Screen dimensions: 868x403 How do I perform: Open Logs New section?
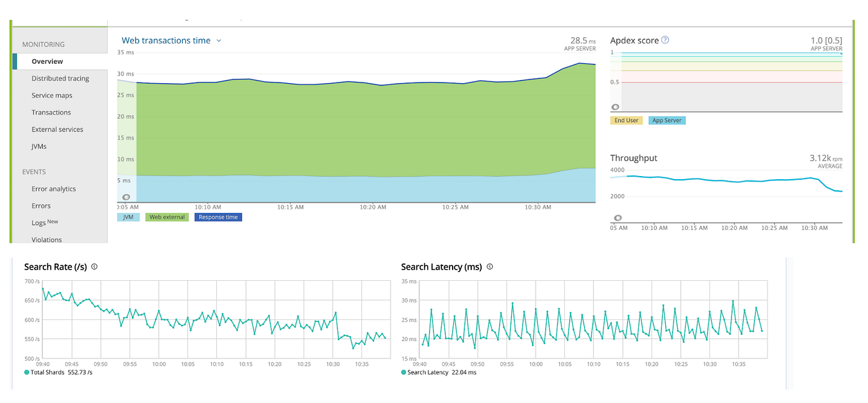point(45,223)
